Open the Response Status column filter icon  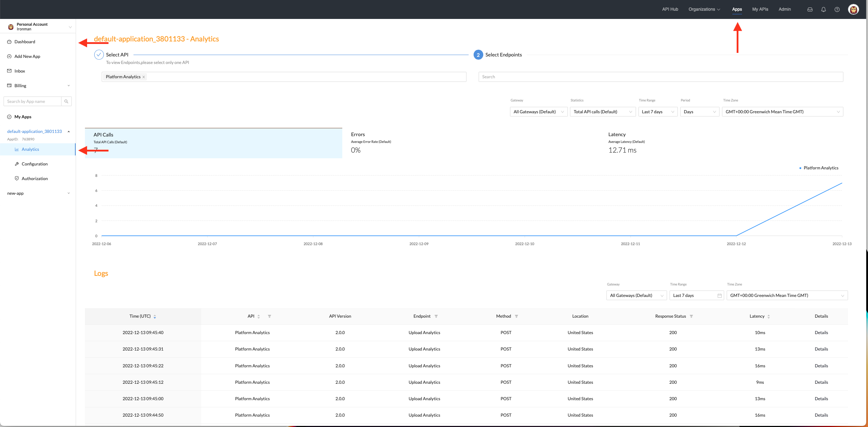[x=691, y=317]
